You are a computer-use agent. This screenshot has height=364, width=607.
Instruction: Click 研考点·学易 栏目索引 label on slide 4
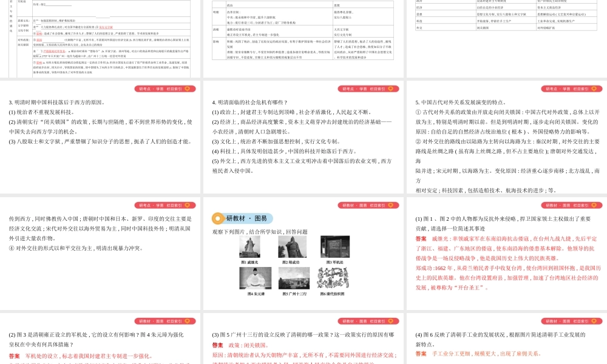click(x=364, y=89)
